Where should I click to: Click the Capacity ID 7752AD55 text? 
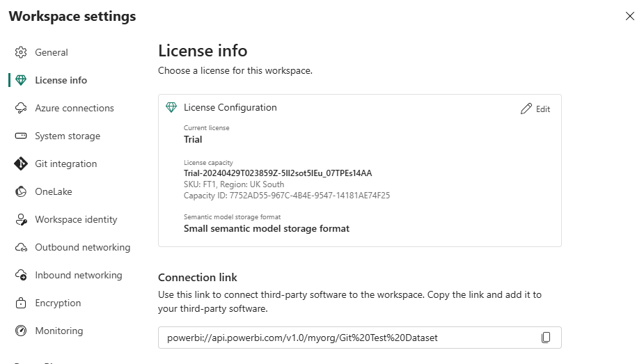[x=287, y=196]
